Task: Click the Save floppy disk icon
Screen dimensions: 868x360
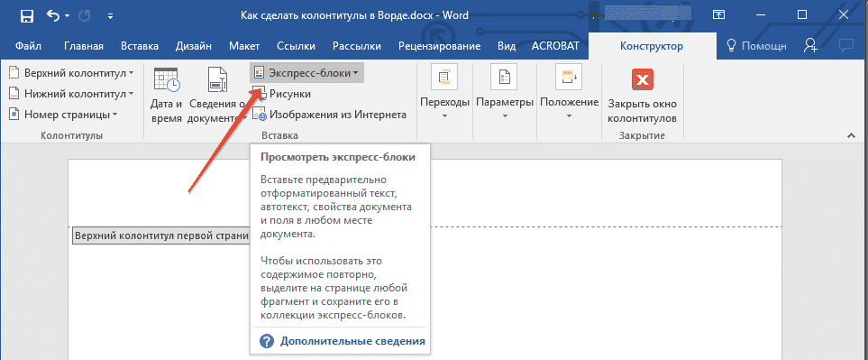Action: click(x=27, y=16)
